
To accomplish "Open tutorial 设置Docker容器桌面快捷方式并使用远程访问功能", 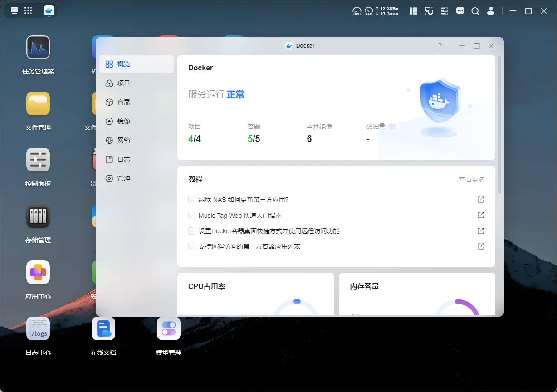I will [x=269, y=231].
